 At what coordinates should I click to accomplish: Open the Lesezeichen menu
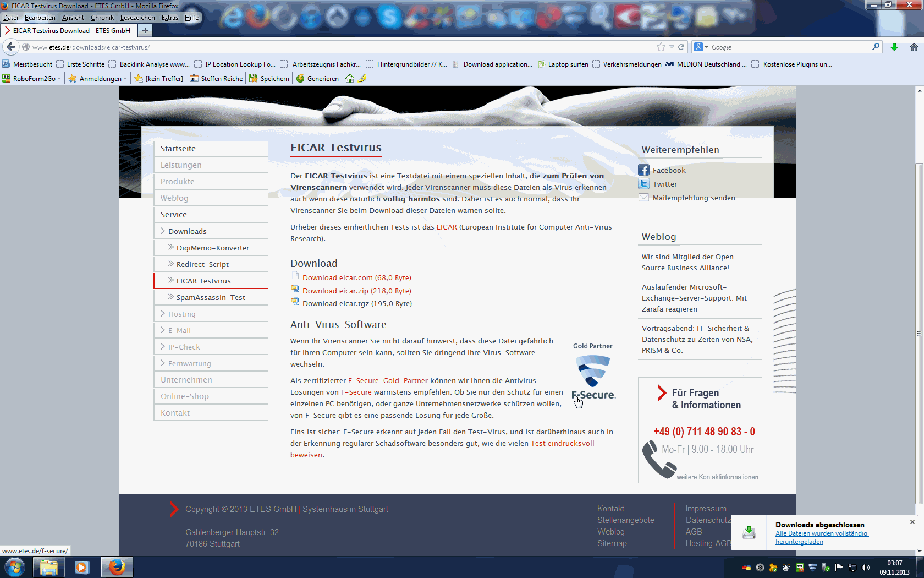(137, 18)
